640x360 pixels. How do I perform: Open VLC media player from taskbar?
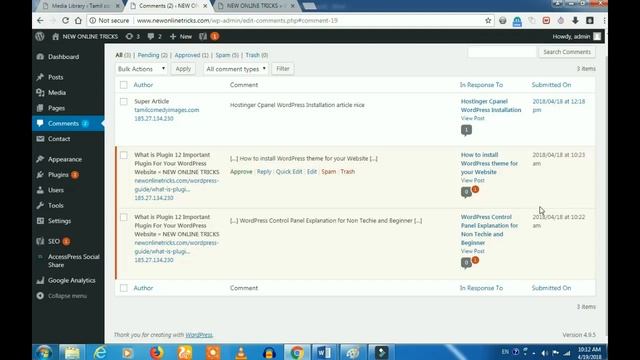[x=241, y=352]
